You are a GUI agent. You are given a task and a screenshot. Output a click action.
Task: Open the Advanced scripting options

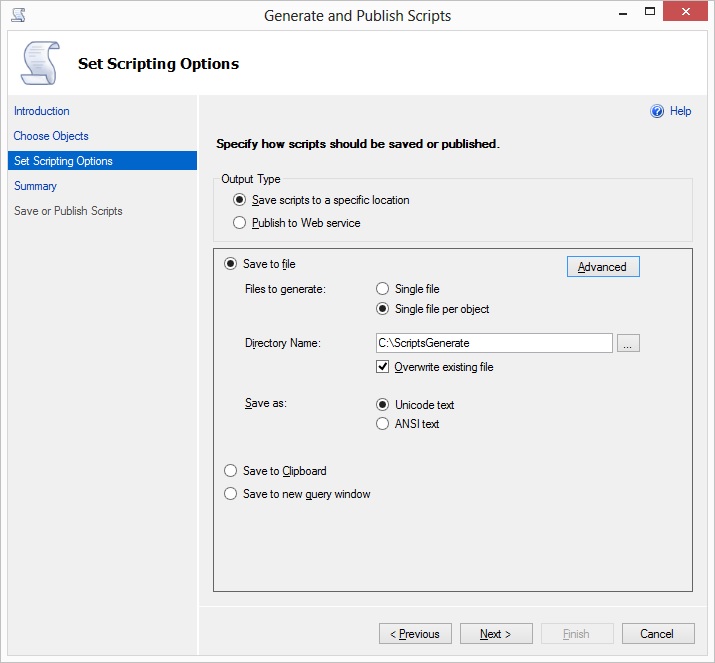(602, 267)
